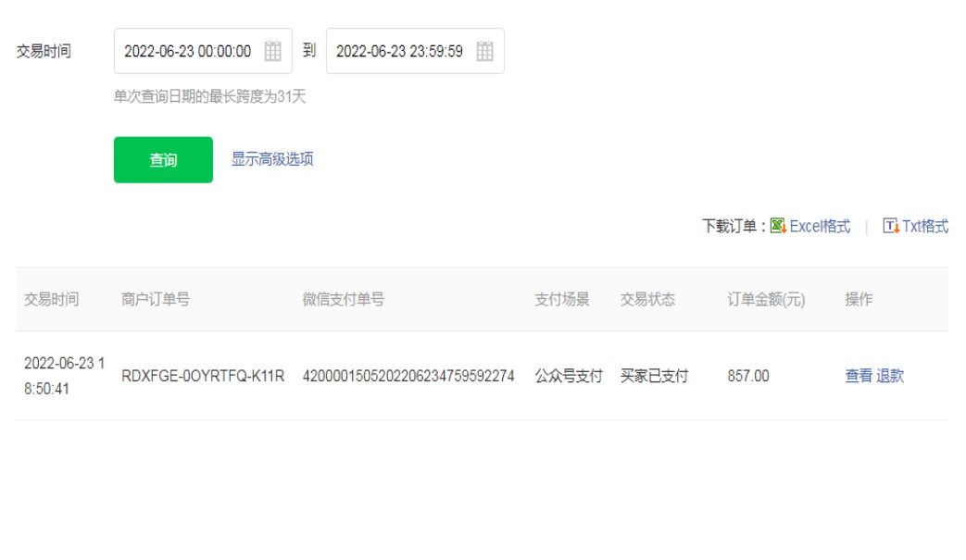Download orders via Excel格式 link

click(821, 227)
